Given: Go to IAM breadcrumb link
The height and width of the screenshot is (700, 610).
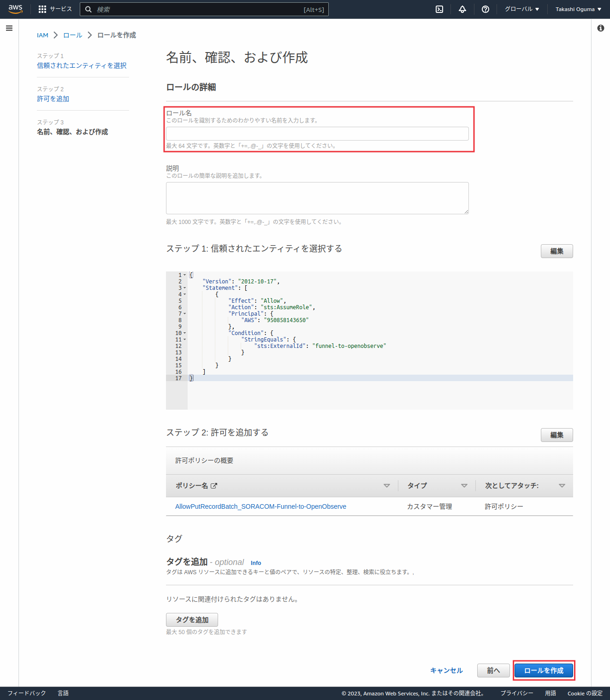Looking at the screenshot, I should [42, 35].
